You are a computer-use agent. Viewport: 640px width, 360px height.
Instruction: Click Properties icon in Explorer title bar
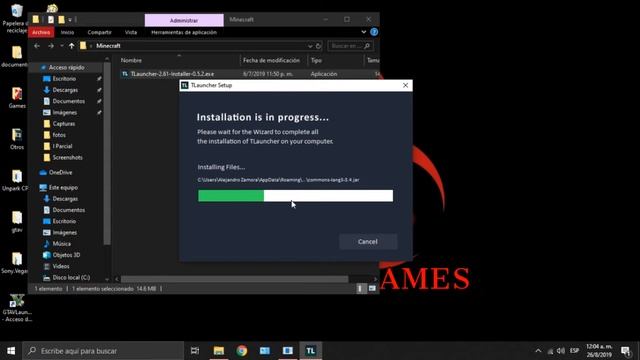[x=51, y=20]
